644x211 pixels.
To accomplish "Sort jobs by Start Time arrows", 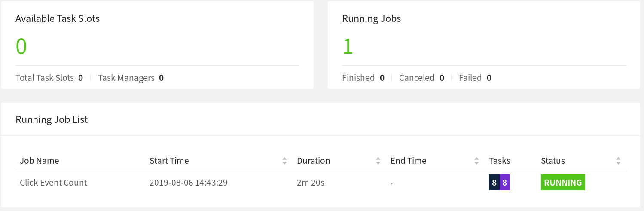I will point(284,161).
